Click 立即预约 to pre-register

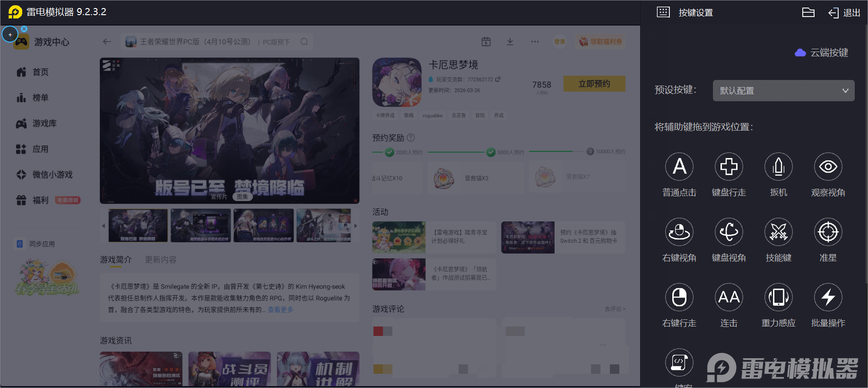[x=594, y=84]
